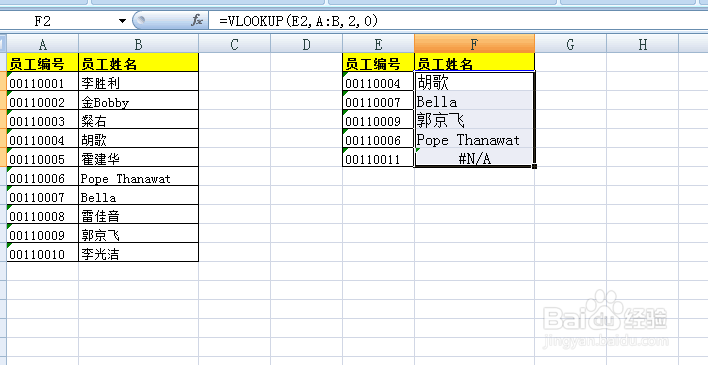Screen dimensions: 708x365
Task: Click cell B1 header 员工姓名
Action: pyautogui.click(x=139, y=62)
